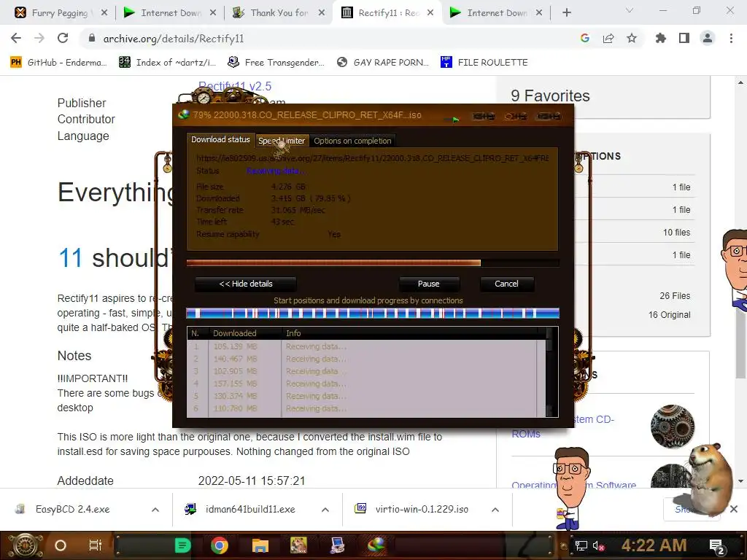Open the EasyBCD 2.4.exe downloaded file

72,510
